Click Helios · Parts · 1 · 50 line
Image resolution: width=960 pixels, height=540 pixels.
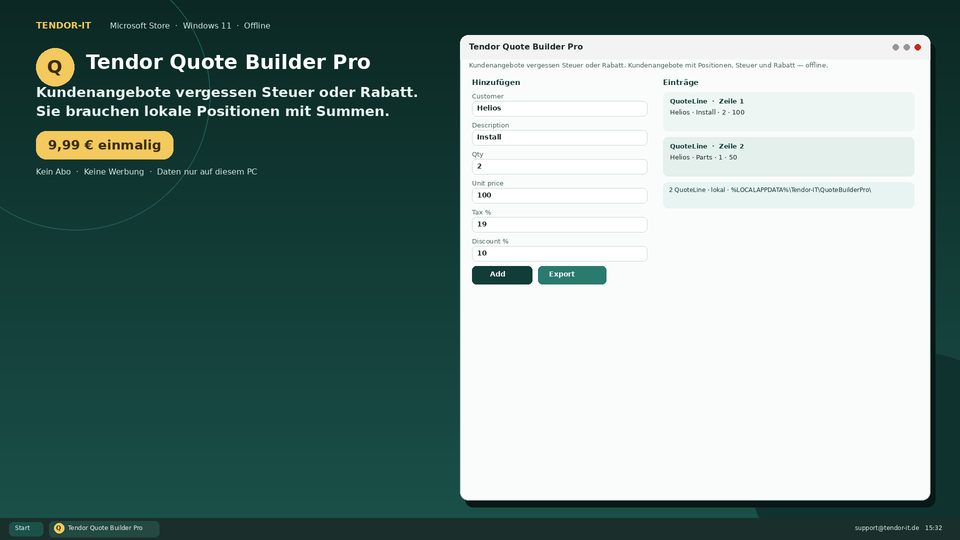pyautogui.click(x=703, y=157)
